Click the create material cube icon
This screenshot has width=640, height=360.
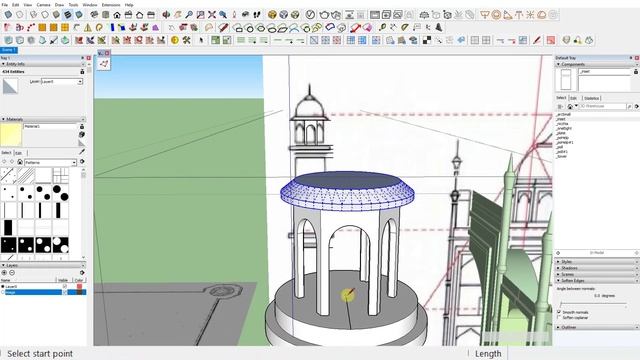pos(82,134)
